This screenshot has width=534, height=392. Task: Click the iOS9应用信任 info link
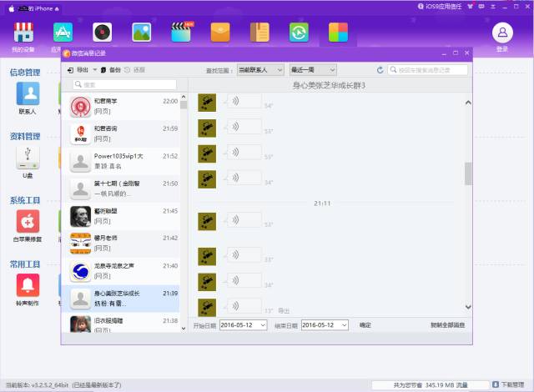point(440,6)
